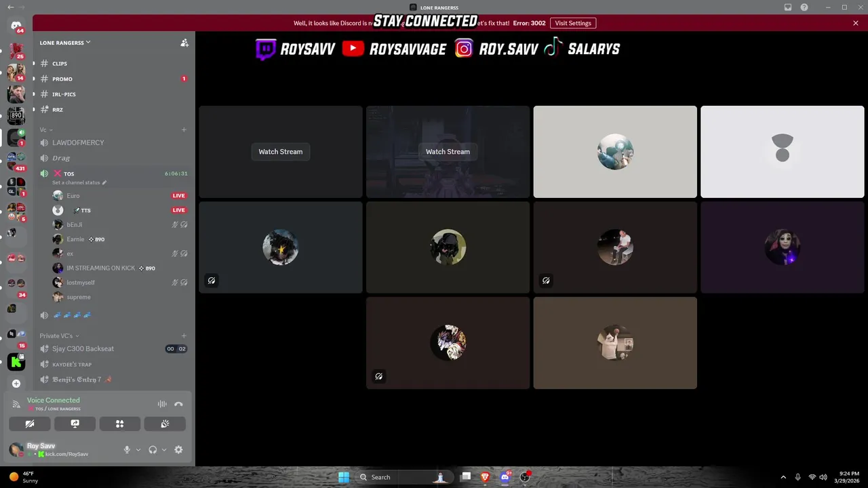Expand the LONE RANGERSS server menu
This screenshot has width=868, height=488.
pos(65,43)
